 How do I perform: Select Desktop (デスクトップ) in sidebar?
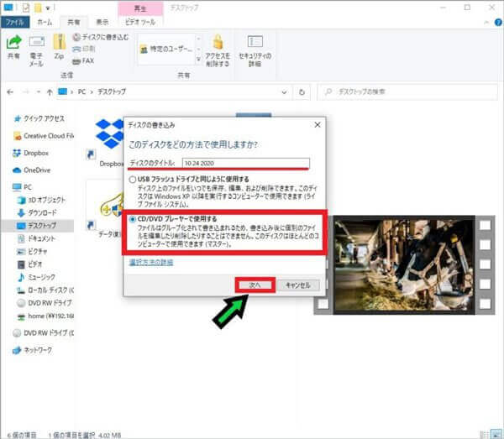37,226
